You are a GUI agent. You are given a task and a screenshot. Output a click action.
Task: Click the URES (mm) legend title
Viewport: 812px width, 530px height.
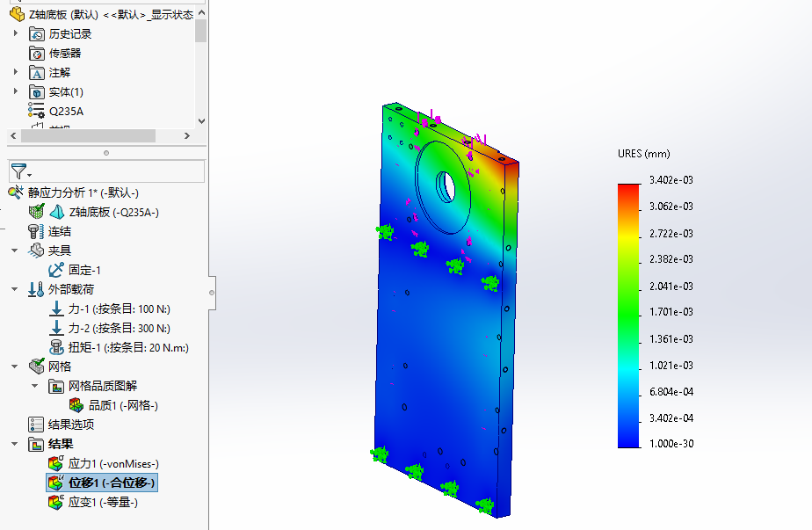tap(643, 154)
